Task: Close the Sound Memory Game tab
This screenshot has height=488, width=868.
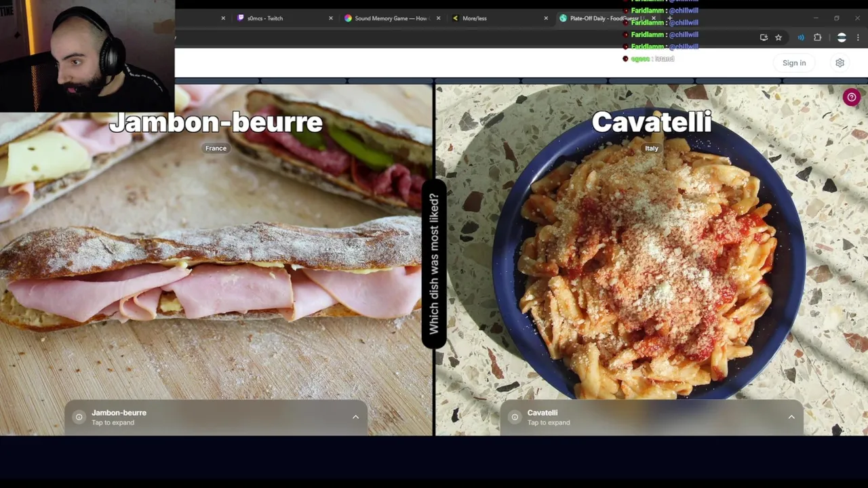Action: pos(438,18)
